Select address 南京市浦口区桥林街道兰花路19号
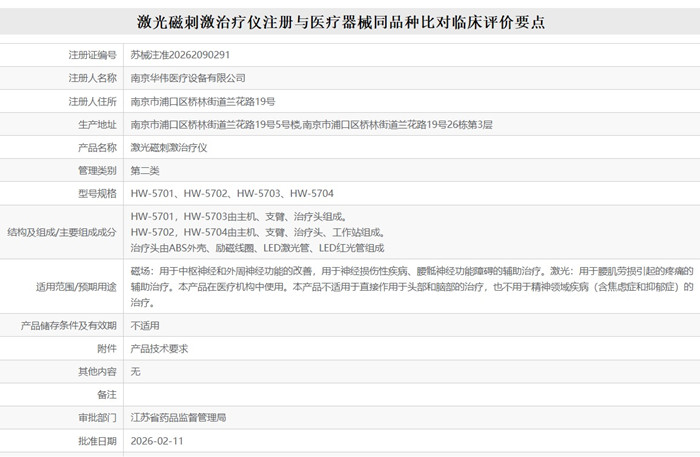The width and height of the screenshot is (700, 457). [x=203, y=101]
